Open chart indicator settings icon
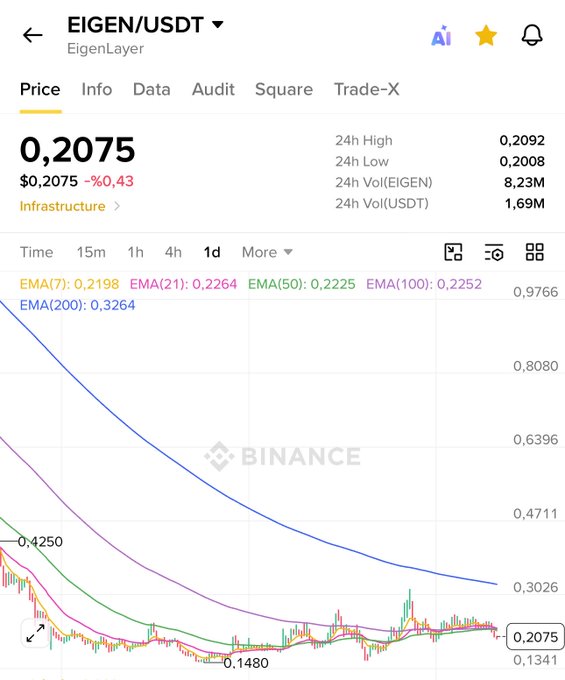The width and height of the screenshot is (565, 680). click(x=494, y=252)
